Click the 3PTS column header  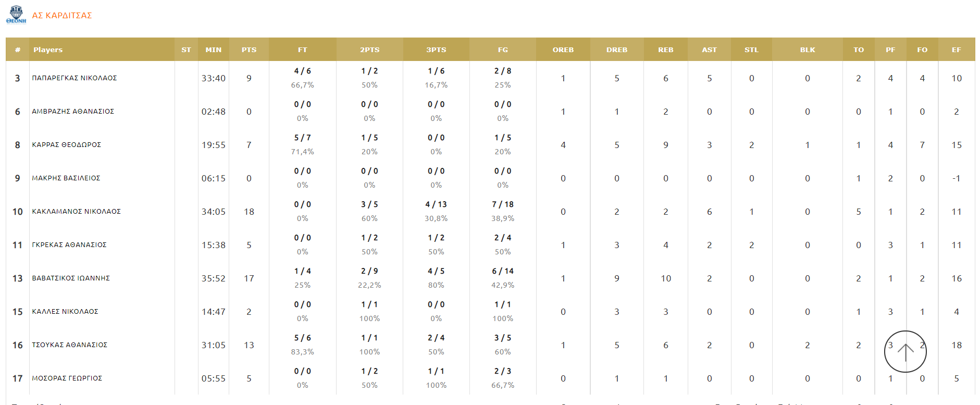(x=436, y=50)
